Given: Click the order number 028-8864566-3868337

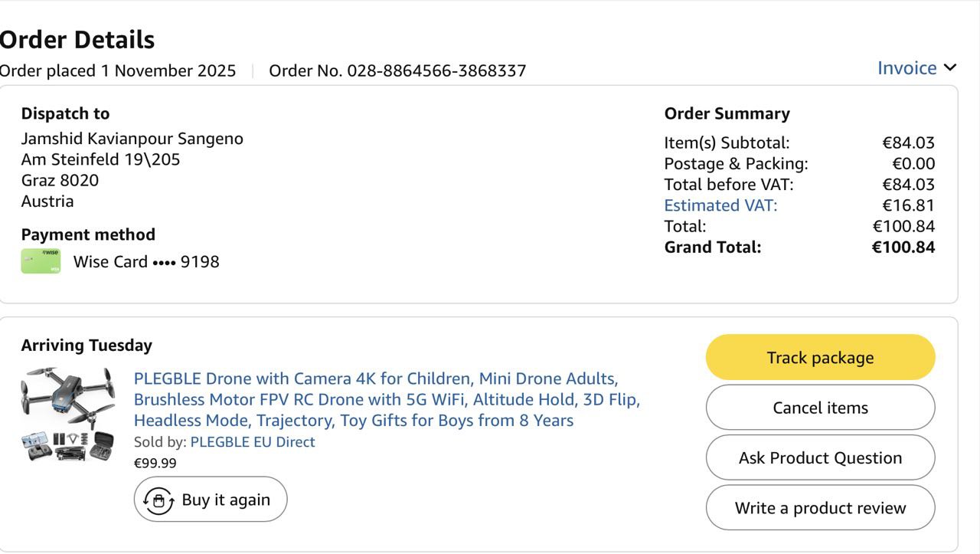Looking at the screenshot, I should tap(436, 71).
